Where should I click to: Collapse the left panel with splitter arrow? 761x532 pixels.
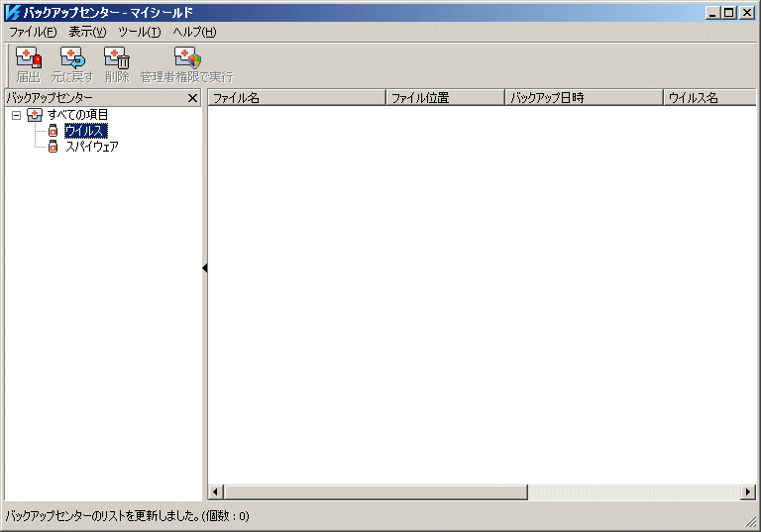tap(205, 267)
